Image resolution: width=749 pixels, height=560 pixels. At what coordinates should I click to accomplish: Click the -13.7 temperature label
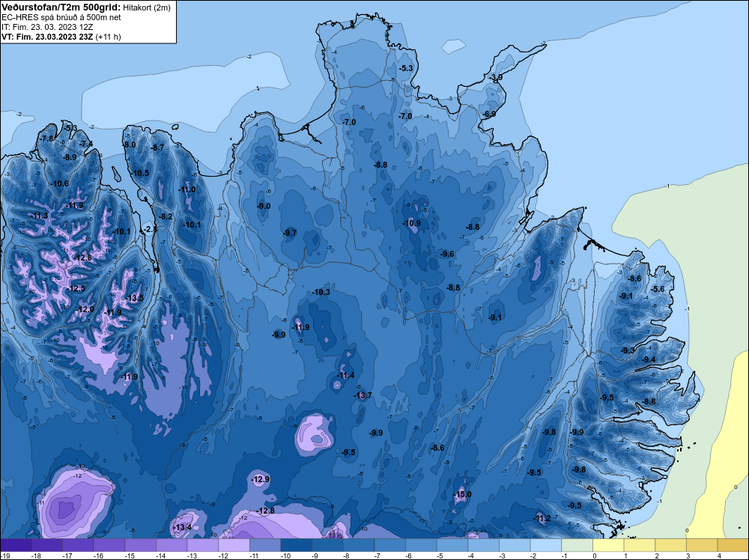363,395
